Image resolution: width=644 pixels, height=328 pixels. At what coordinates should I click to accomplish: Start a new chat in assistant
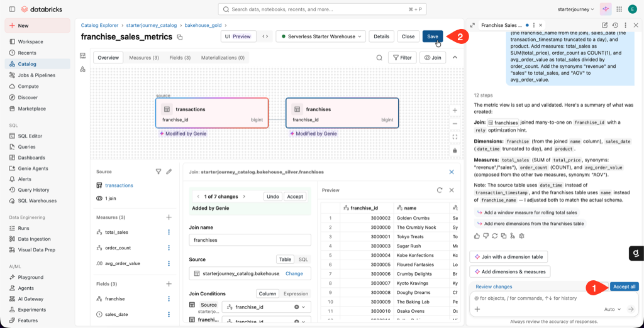tap(604, 25)
